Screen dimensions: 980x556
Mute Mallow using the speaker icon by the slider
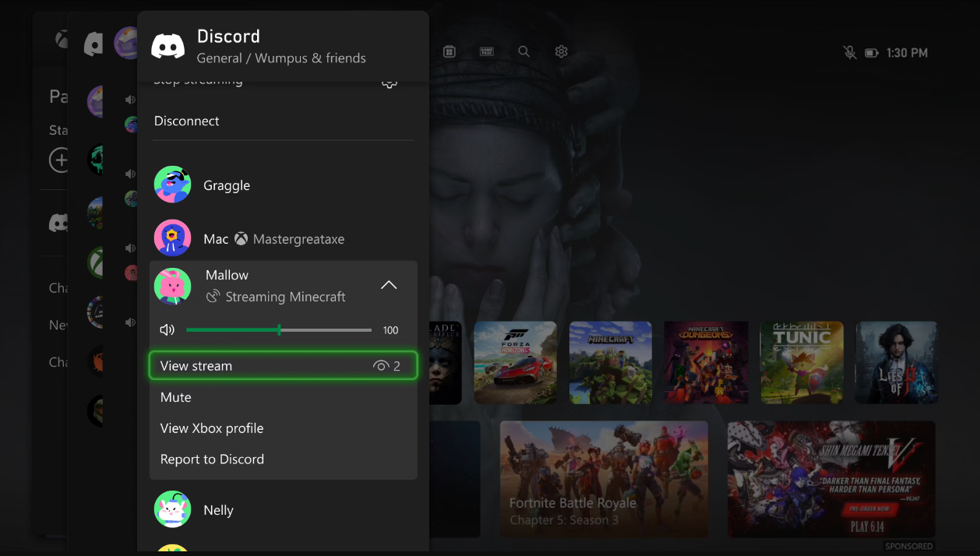pos(167,329)
